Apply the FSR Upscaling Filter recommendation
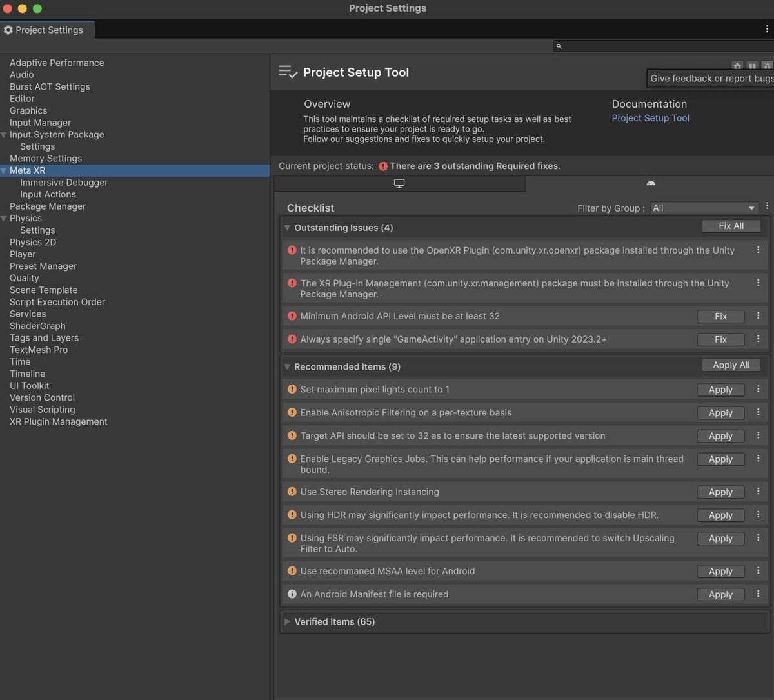The height and width of the screenshot is (700, 774). (x=720, y=539)
